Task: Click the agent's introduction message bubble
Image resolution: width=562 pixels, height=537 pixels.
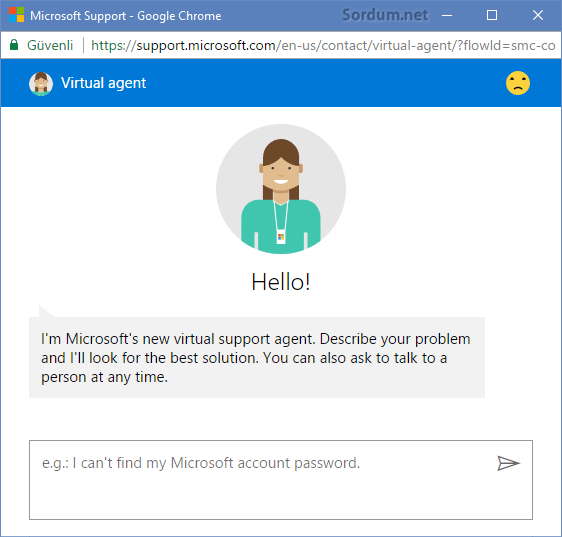Action: click(257, 357)
